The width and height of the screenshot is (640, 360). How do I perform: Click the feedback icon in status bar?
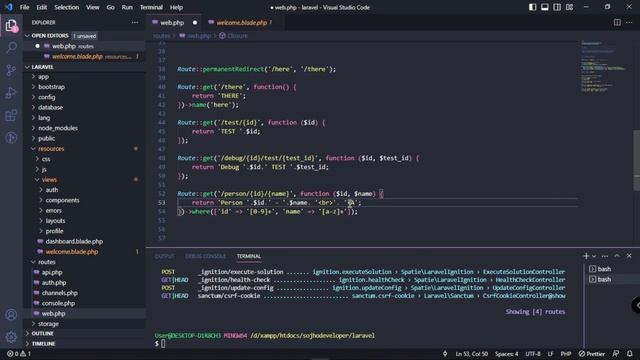coord(616,354)
